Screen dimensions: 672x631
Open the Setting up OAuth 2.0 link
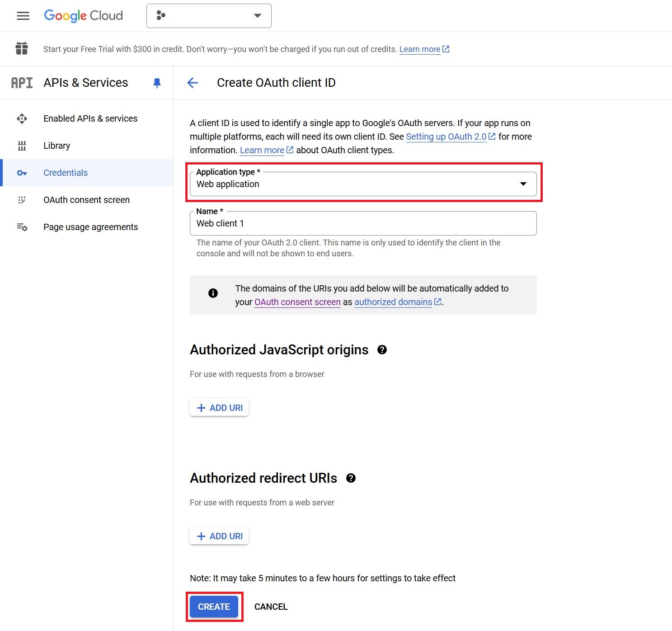(446, 137)
